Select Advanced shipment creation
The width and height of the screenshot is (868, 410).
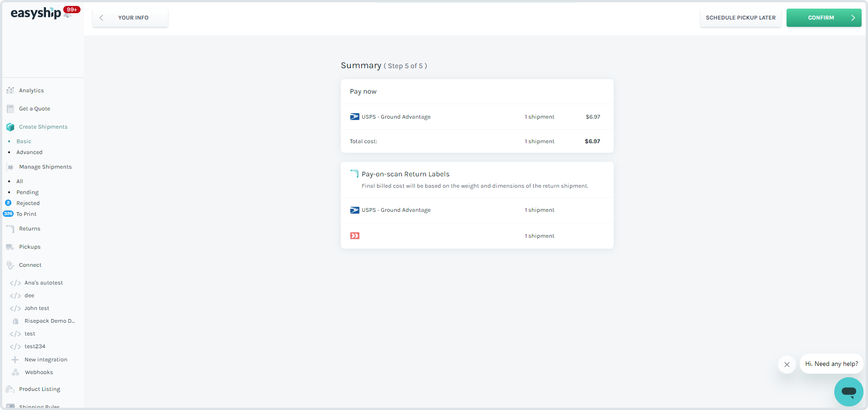coord(29,152)
